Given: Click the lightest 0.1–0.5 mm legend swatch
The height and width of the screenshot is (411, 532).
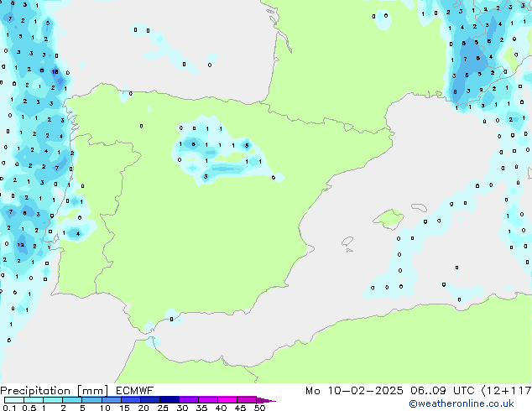Looking at the screenshot, I should [x=14, y=400].
